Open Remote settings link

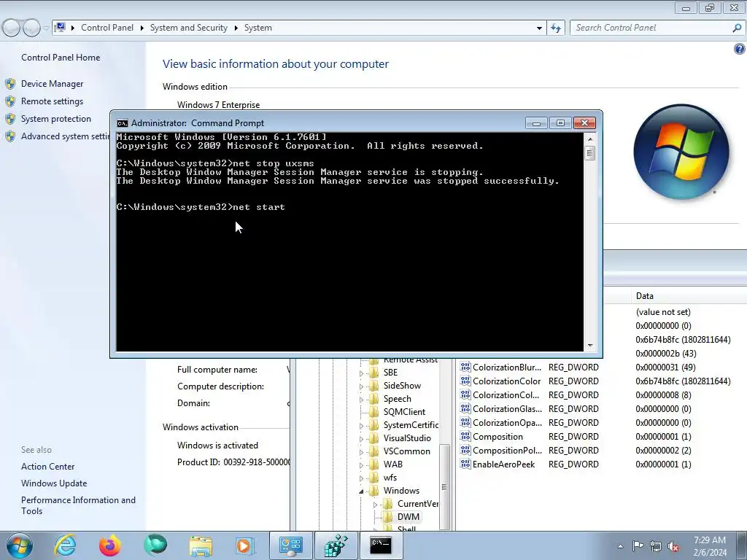(52, 101)
